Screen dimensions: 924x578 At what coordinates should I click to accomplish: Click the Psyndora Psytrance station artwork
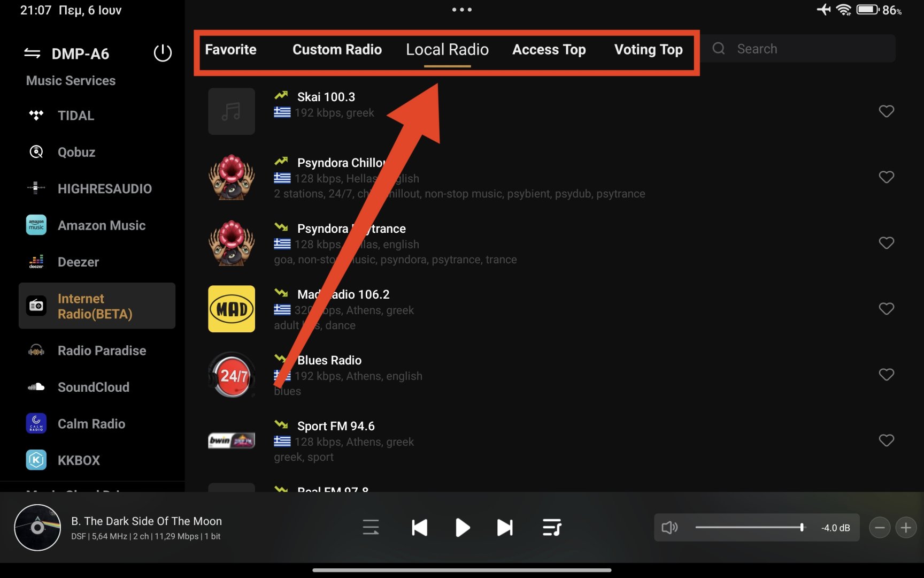[232, 243]
